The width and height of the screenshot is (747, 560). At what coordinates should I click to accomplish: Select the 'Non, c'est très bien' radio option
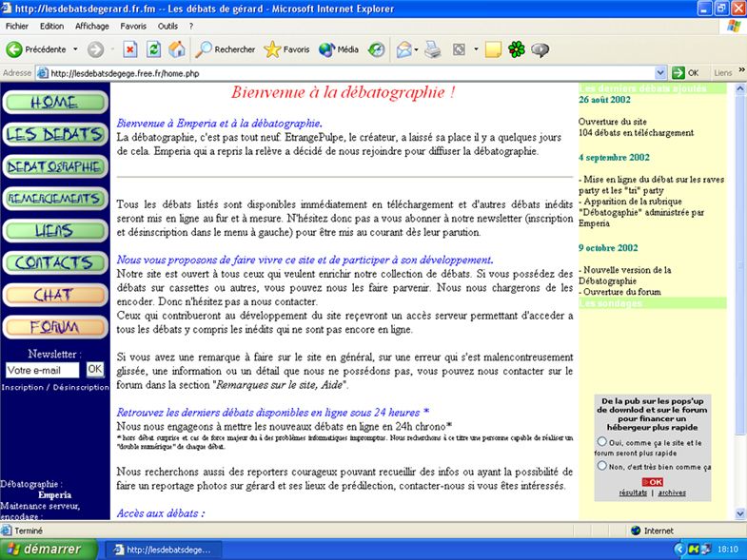(x=602, y=466)
